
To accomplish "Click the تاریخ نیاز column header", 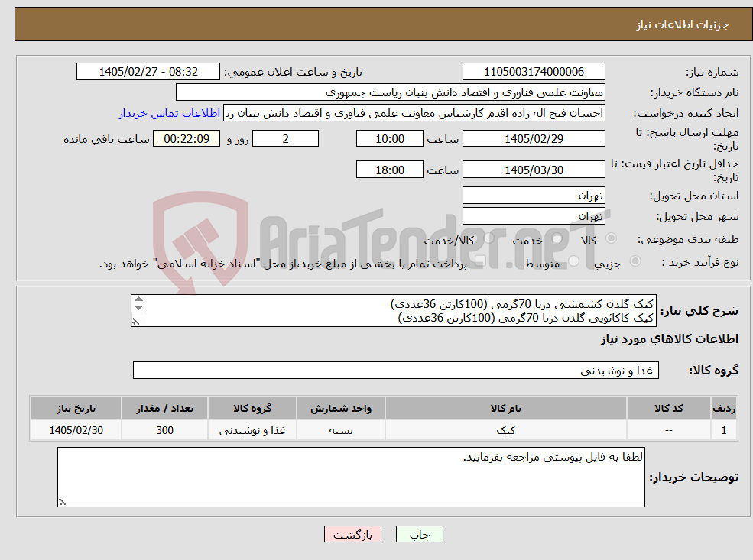I will (x=76, y=408).
